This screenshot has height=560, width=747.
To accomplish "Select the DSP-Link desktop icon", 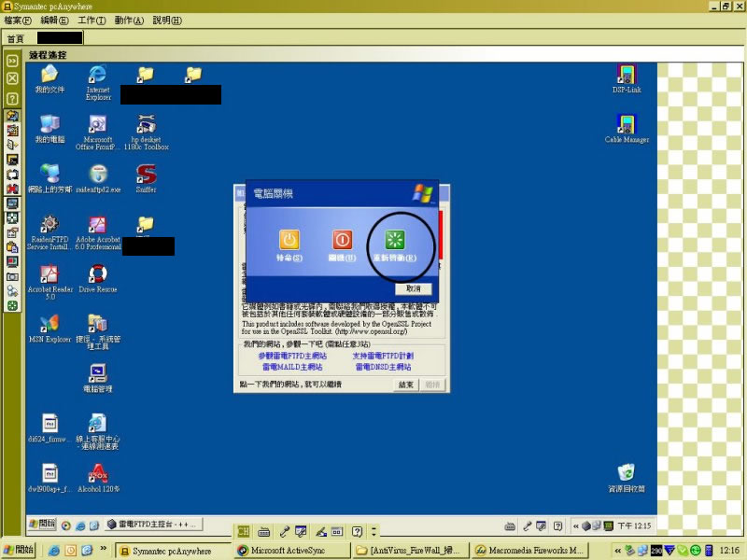I will tap(627, 79).
